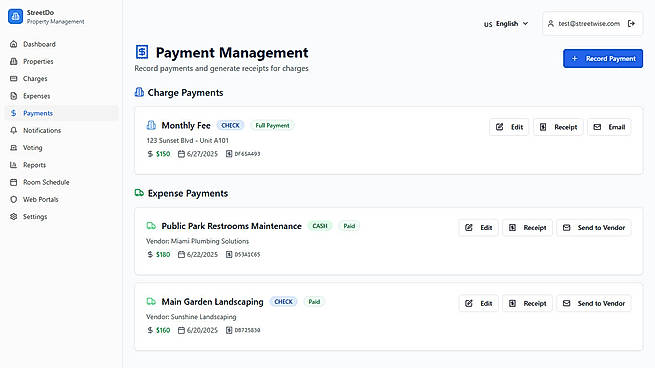Screen dimensions: 655x368
Task: Click the $160 amount
Action: [163, 330]
